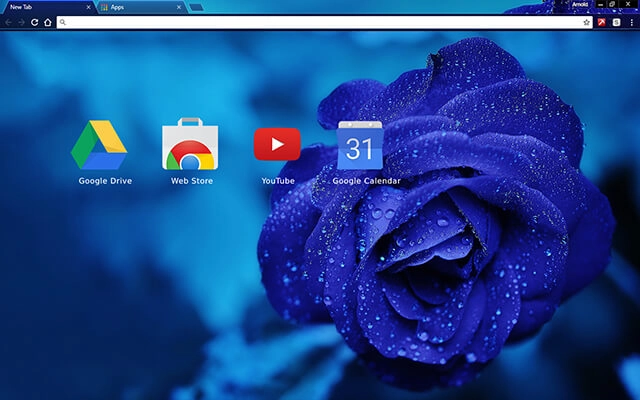Bookmark this page with the star
This screenshot has width=640, height=400.
(587, 22)
